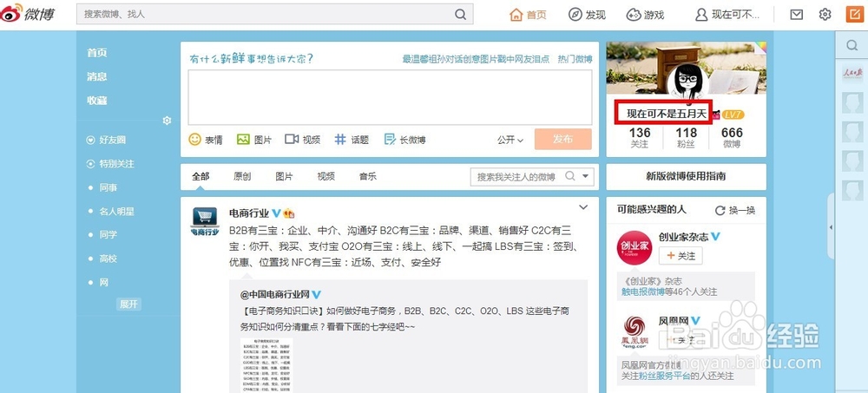868x393 pixels.
Task: Follow 创业家杂志 with 关注 button
Action: pos(681,256)
